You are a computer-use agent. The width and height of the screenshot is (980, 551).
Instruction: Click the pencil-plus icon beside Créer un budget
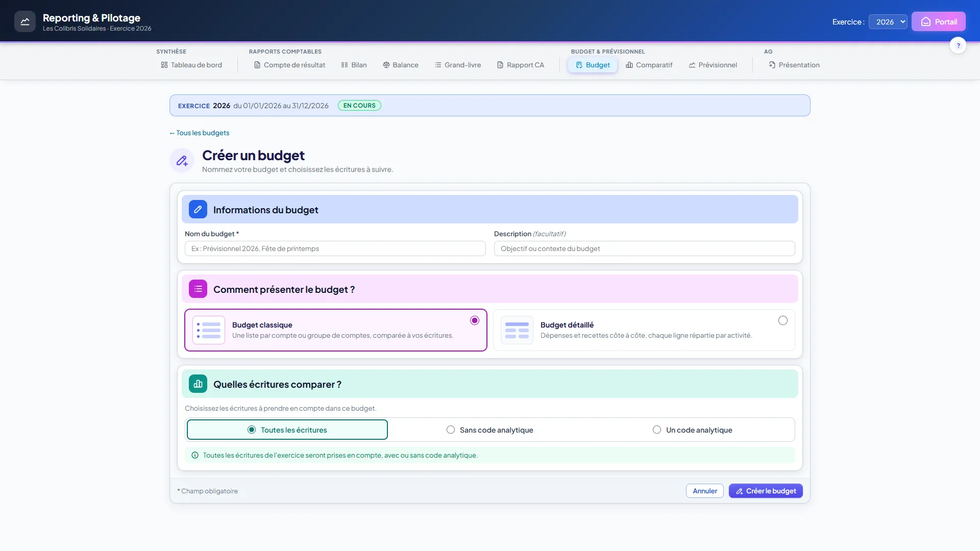click(x=182, y=161)
